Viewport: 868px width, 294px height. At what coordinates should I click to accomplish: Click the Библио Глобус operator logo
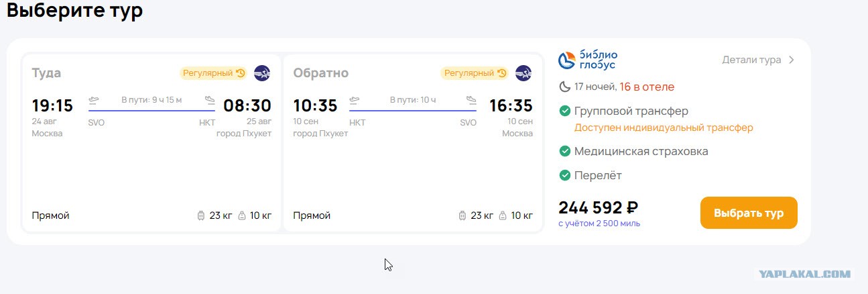(588, 60)
